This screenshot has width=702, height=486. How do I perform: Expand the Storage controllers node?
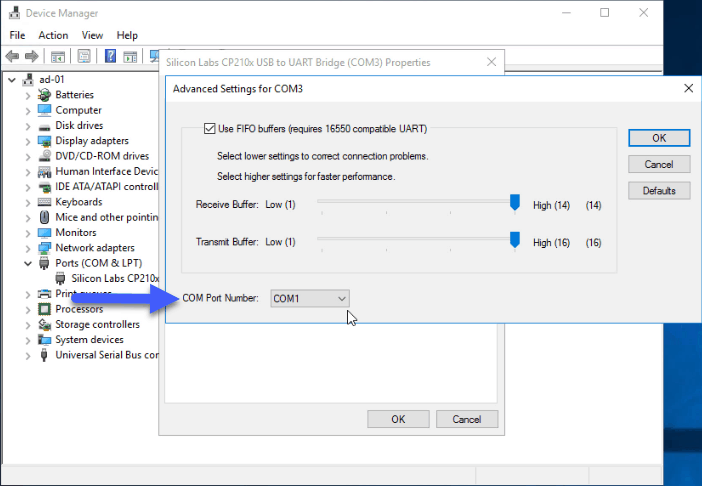click(x=28, y=325)
